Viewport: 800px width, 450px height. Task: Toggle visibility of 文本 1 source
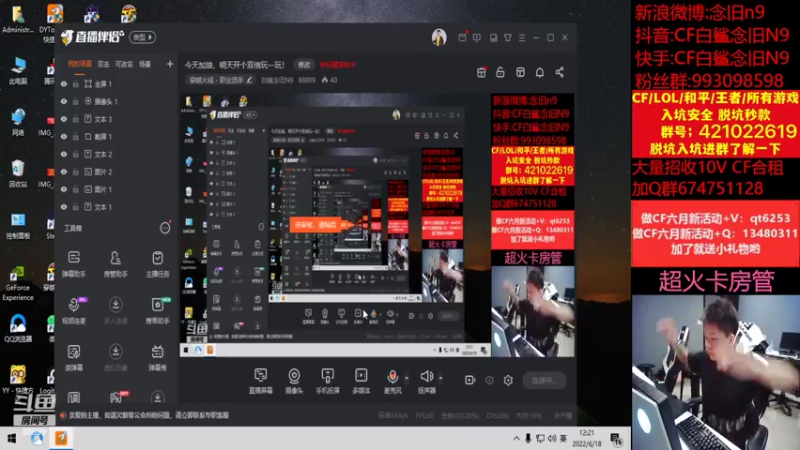[x=64, y=207]
